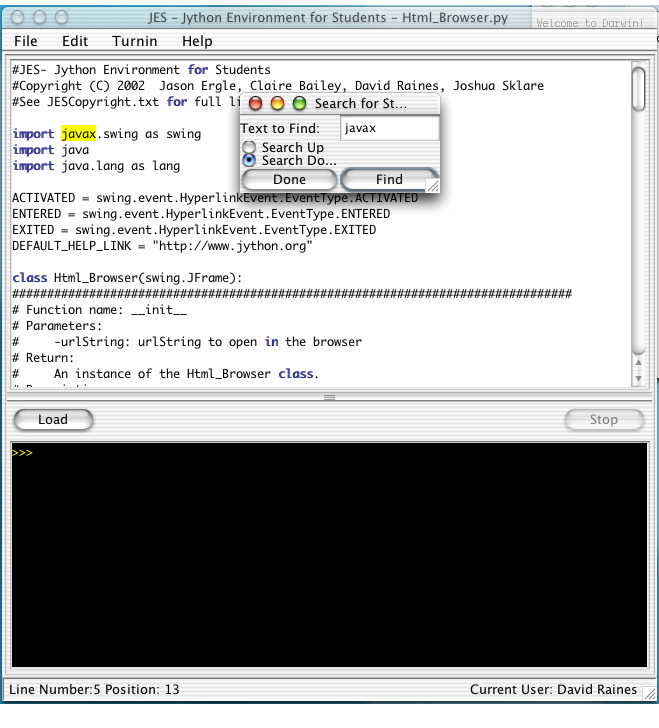Open the Help menu

(197, 41)
